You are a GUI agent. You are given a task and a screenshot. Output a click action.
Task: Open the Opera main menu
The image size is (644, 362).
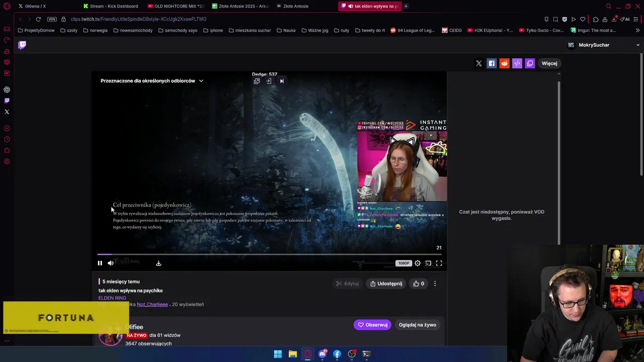point(7,6)
